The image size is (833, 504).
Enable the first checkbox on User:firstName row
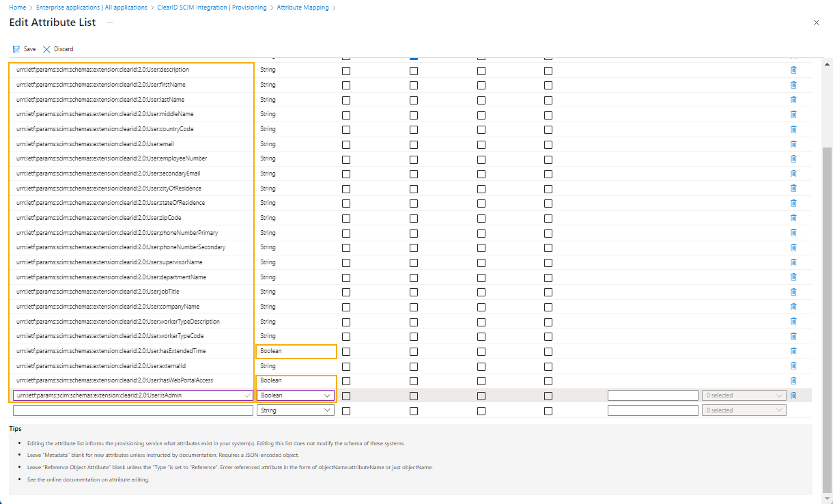coord(346,85)
